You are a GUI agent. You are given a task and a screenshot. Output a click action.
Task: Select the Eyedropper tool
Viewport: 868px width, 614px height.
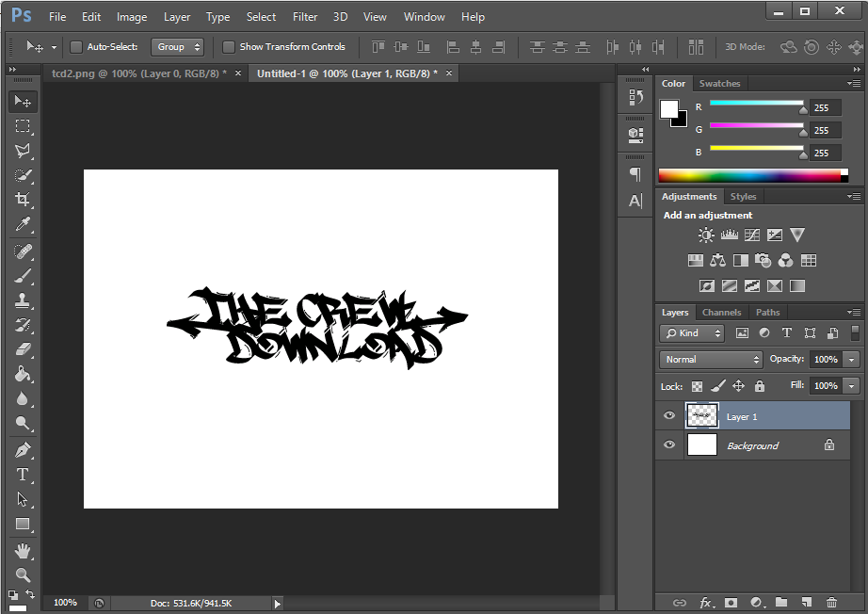click(x=23, y=224)
